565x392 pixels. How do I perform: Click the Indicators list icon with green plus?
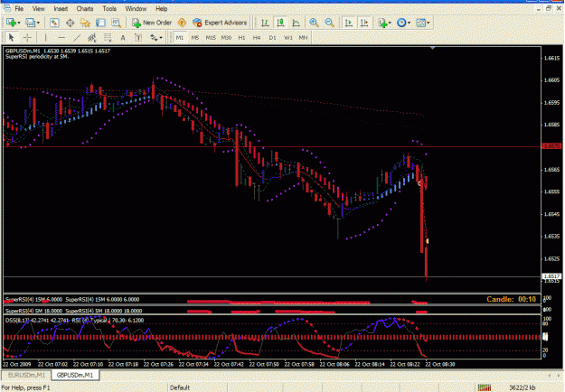[x=382, y=23]
